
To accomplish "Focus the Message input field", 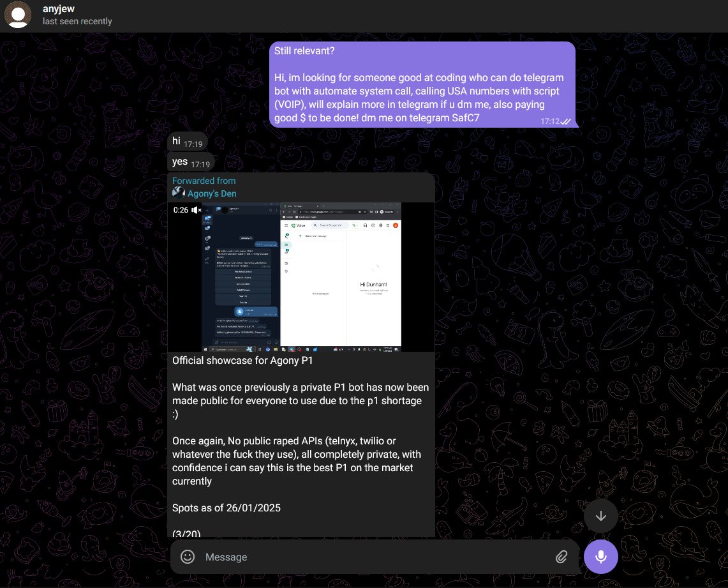I will (x=376, y=557).
